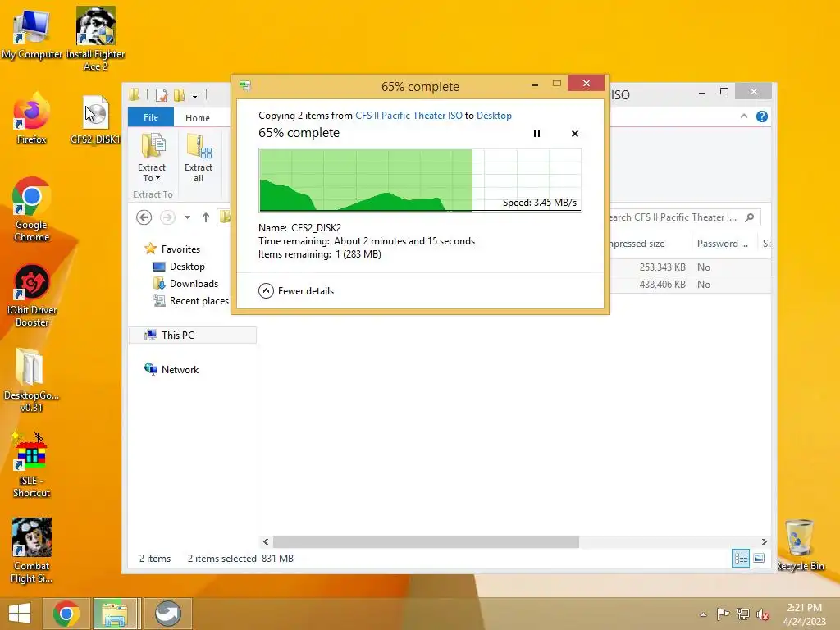Open Customize Quick Access Toolbar dropdown

pyautogui.click(x=194, y=96)
